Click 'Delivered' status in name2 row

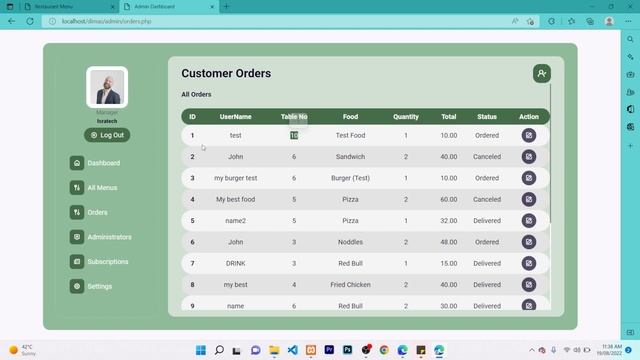(x=487, y=221)
